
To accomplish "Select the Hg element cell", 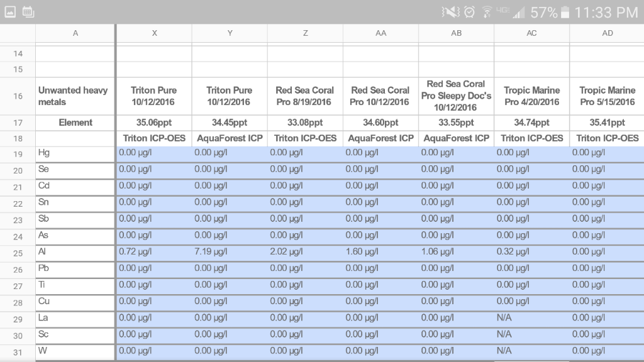I will pos(75,155).
